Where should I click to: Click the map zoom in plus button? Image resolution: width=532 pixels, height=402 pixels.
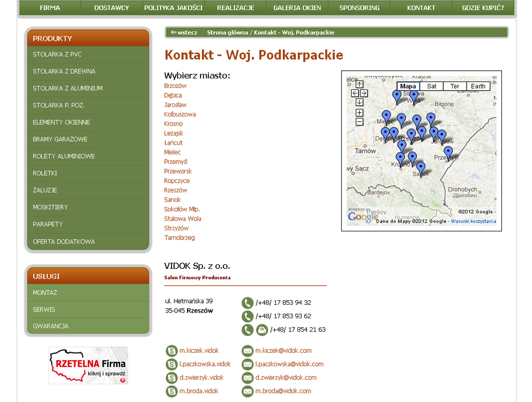[x=359, y=113]
